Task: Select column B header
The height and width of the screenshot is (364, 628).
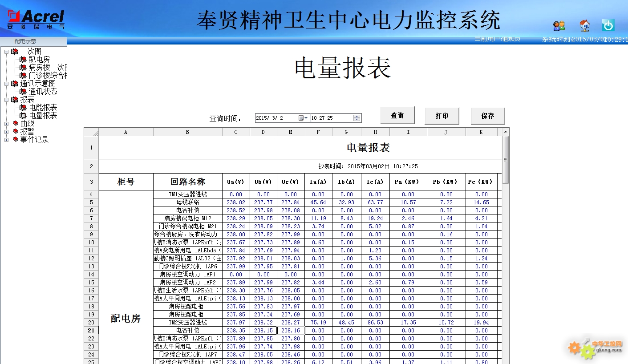Action: click(187, 132)
